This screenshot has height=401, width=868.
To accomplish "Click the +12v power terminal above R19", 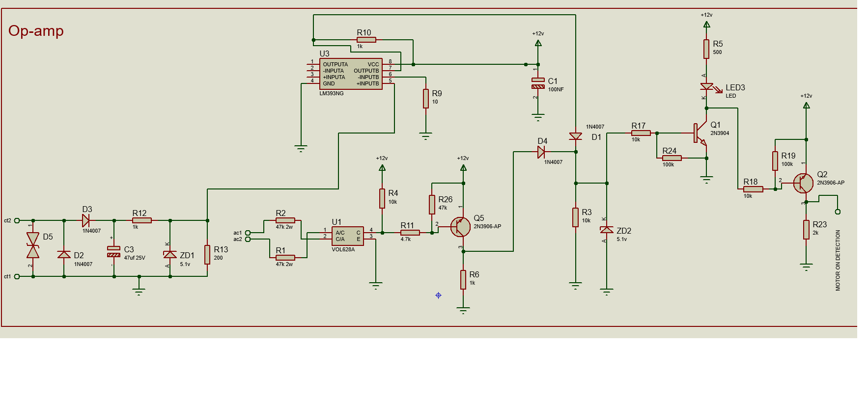I will click(806, 105).
